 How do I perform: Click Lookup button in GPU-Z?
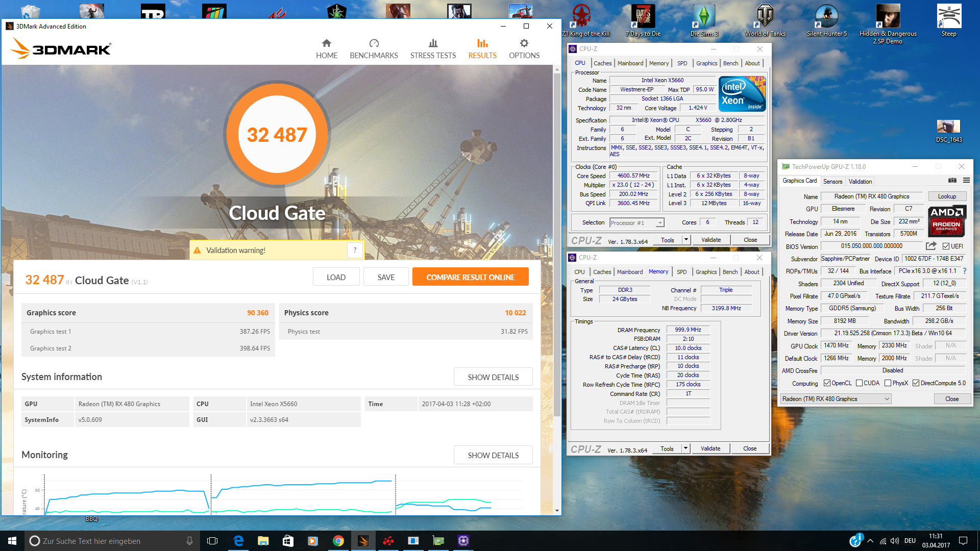[947, 196]
